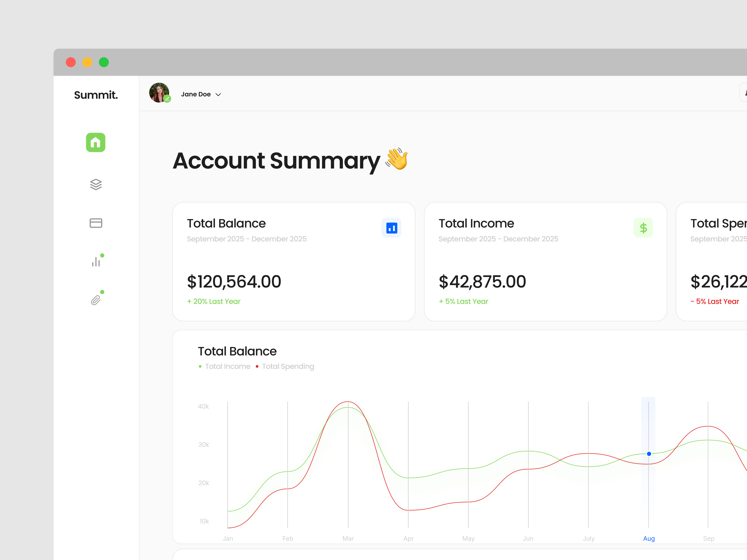
Task: Click Jane Doe's profile photo
Action: tap(159, 93)
